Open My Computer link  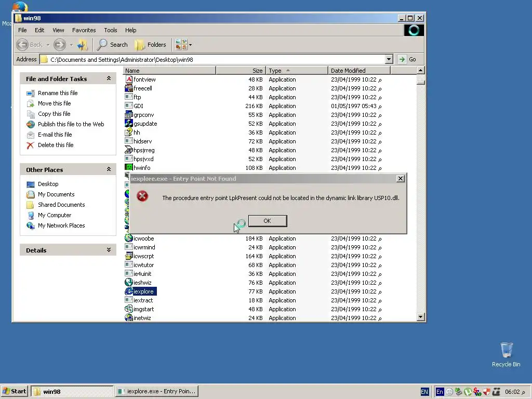[x=55, y=215]
